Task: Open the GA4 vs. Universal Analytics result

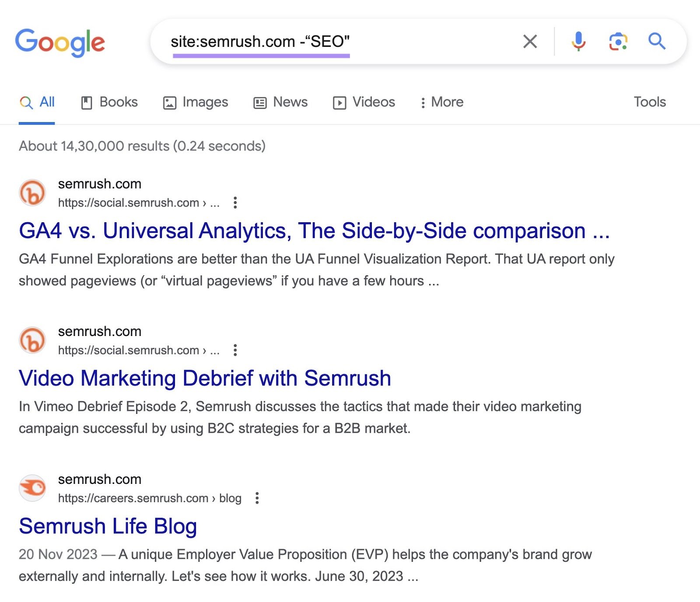Action: pos(315,231)
